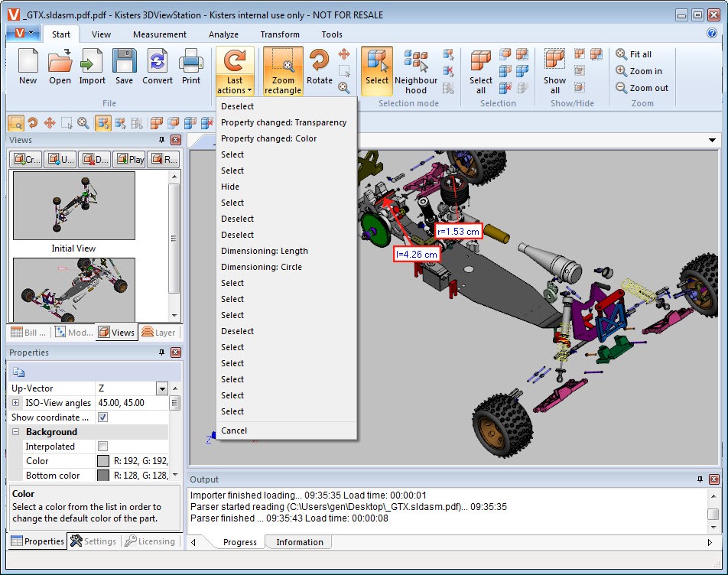Choose Dimensioning: Circle action
Viewport: 728px width, 575px height.
(x=287, y=267)
